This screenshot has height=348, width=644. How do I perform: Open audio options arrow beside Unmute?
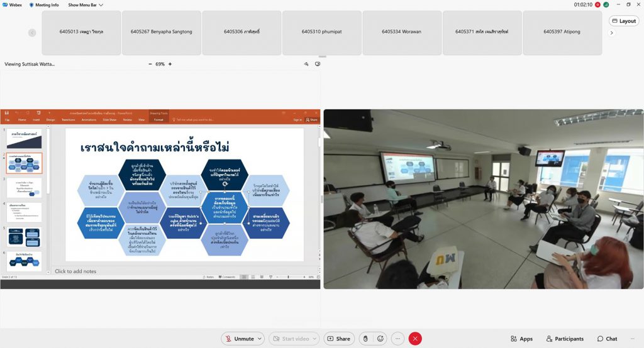260,339
